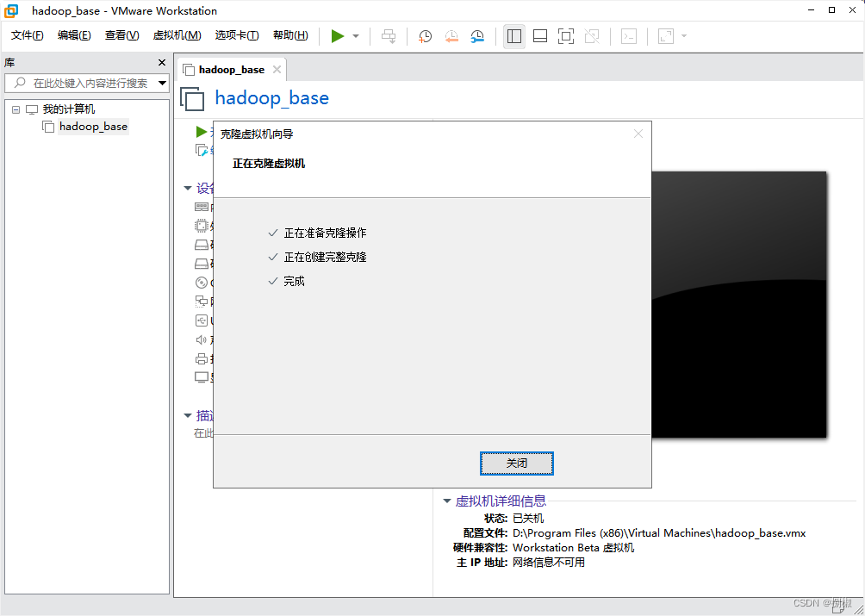Open the snapshot manager icon
Image resolution: width=865 pixels, height=616 pixels.
476,36
